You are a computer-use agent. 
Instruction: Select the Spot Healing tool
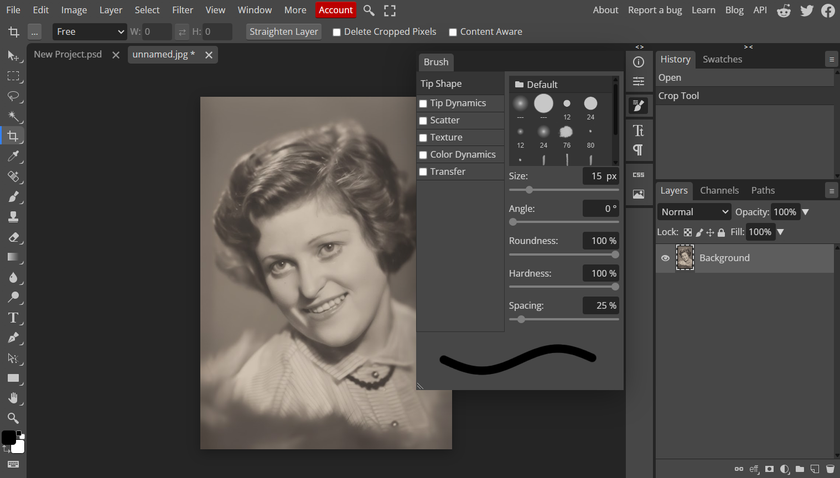(13, 176)
